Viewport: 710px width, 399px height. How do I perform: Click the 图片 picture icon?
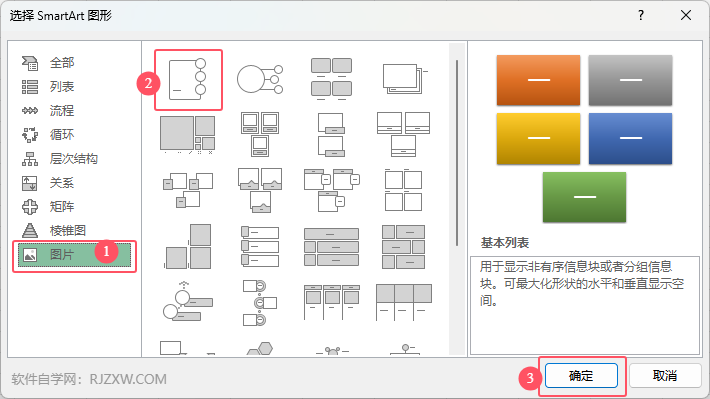click(x=30, y=255)
